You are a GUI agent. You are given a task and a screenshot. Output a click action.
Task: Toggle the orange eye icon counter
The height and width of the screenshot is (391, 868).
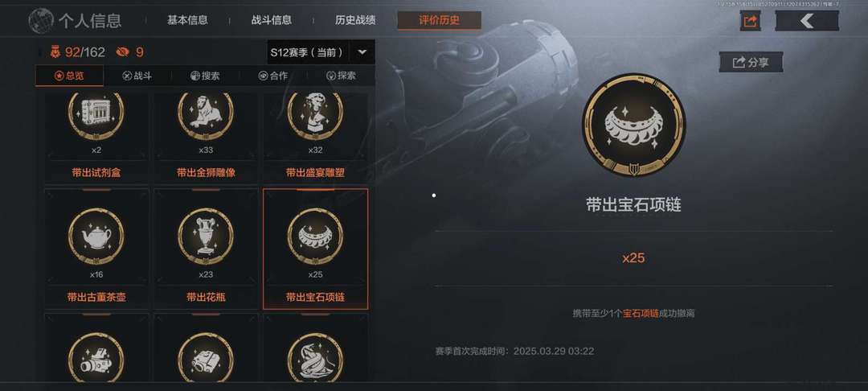click(x=129, y=52)
